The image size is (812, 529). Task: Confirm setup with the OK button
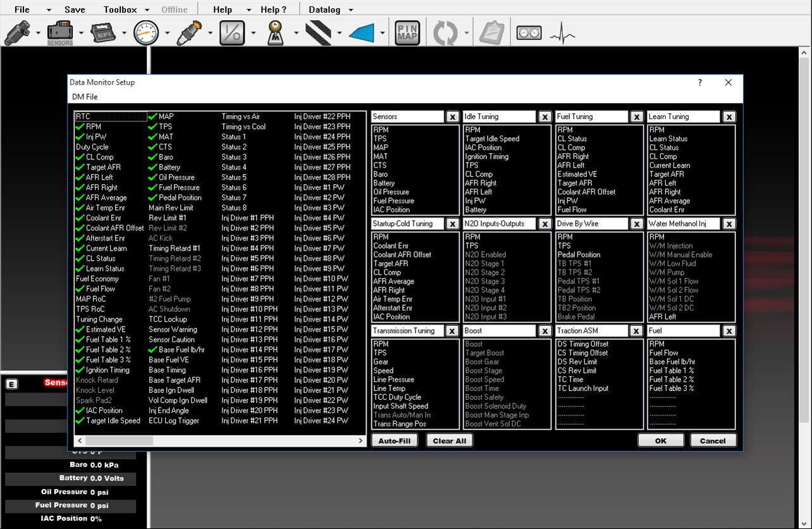pyautogui.click(x=661, y=441)
